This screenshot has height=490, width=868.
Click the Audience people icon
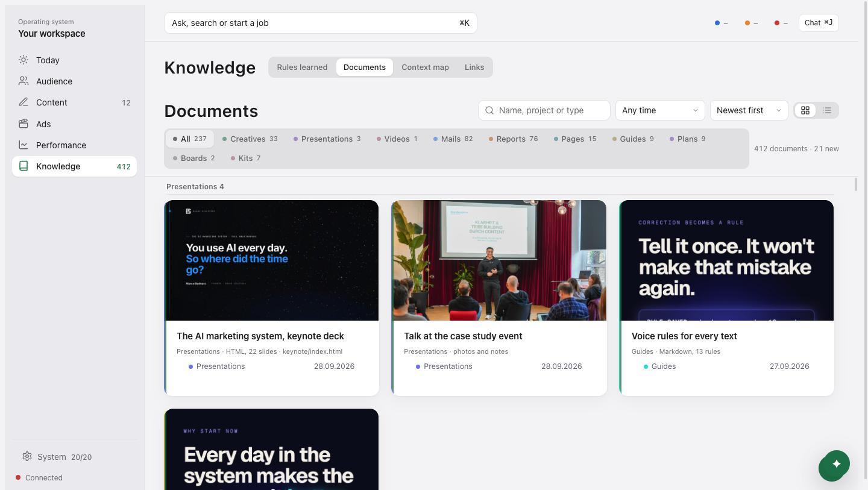[x=24, y=81]
